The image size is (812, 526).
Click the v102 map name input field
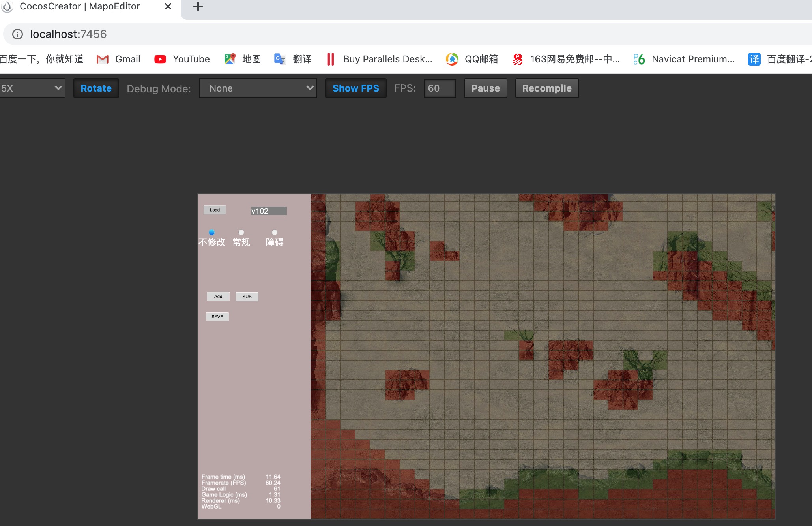pos(269,211)
